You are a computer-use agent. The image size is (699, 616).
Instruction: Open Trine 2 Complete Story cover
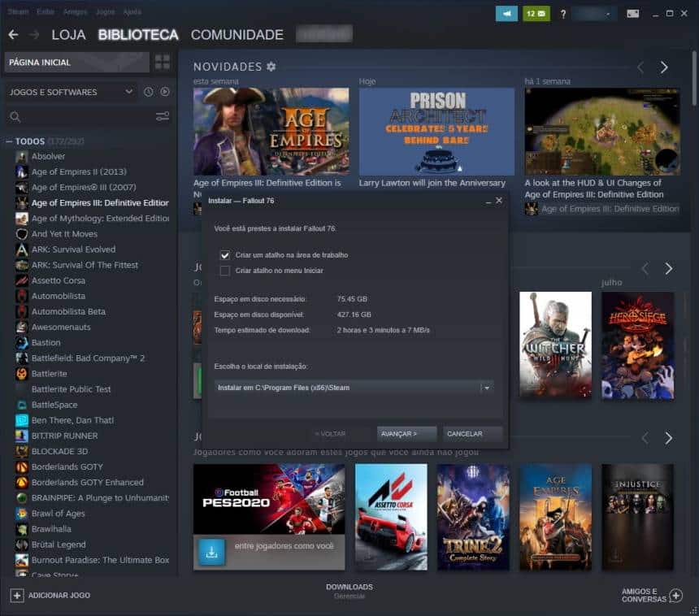473,517
